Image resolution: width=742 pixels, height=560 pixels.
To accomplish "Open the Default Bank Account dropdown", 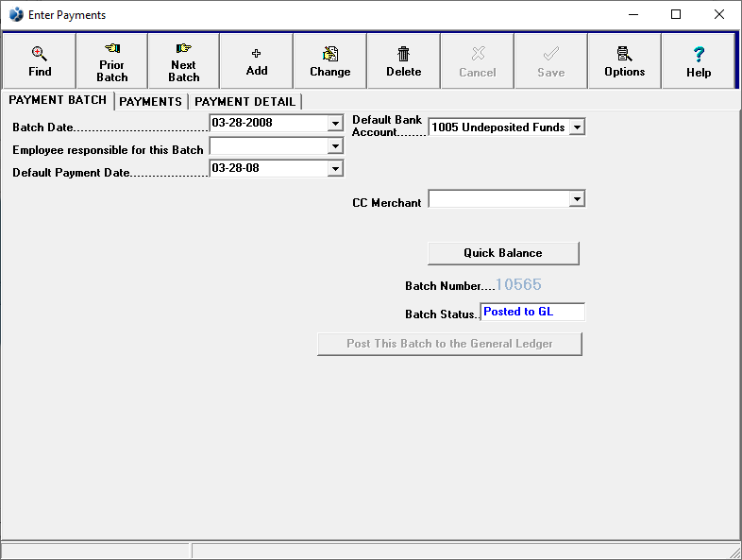I will (577, 127).
